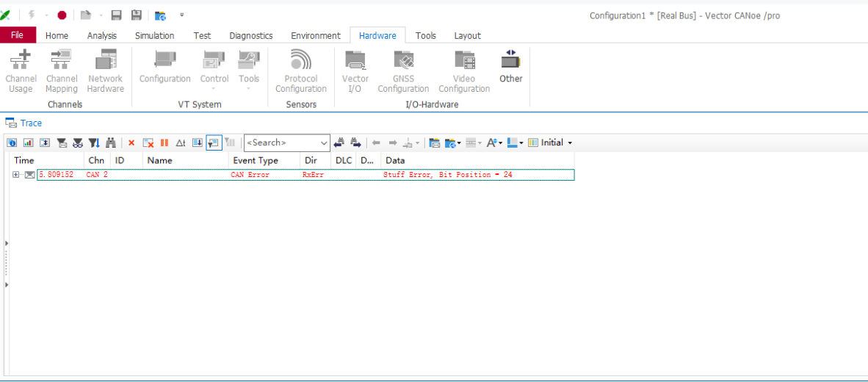Open the Diagnostics ribbon tab
The image size is (868, 382).
point(250,35)
